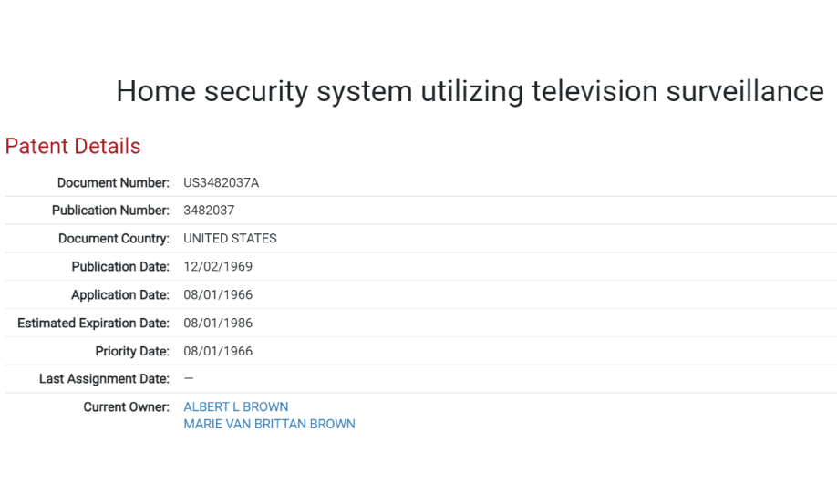Screen dimensions: 837x504
Task: Click the priority date value
Action: tap(218, 352)
